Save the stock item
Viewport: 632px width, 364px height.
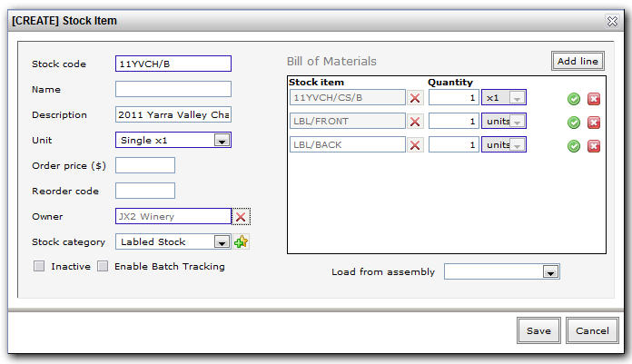tap(538, 330)
